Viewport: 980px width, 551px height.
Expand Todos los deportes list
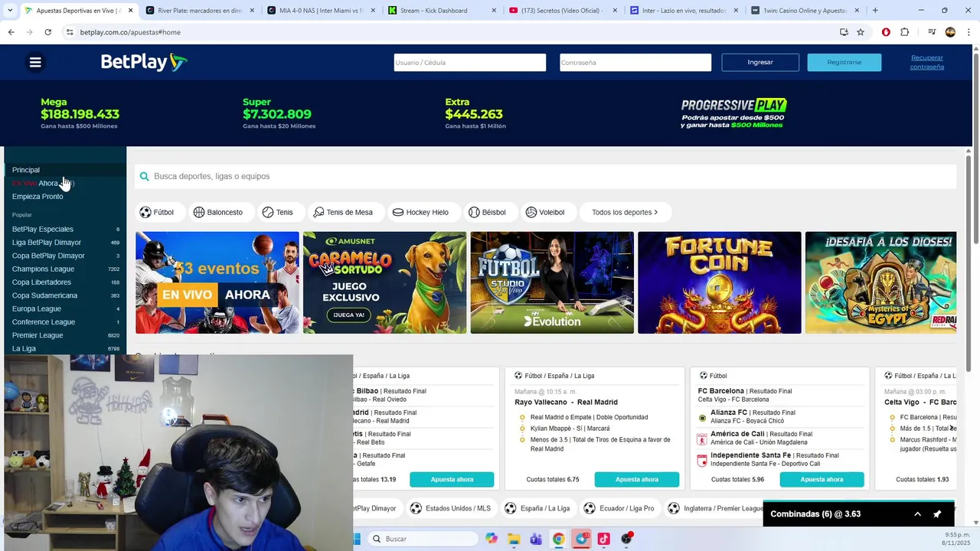click(x=625, y=212)
